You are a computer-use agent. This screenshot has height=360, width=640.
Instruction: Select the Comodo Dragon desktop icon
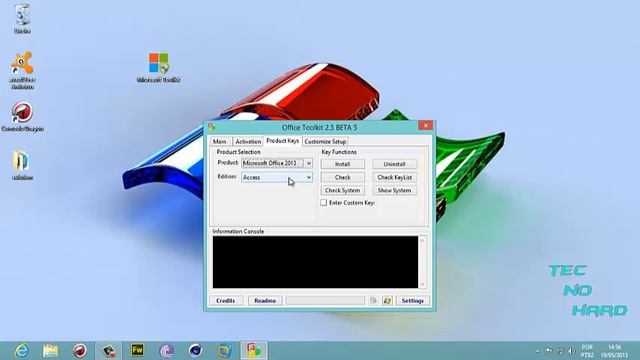click(x=22, y=117)
